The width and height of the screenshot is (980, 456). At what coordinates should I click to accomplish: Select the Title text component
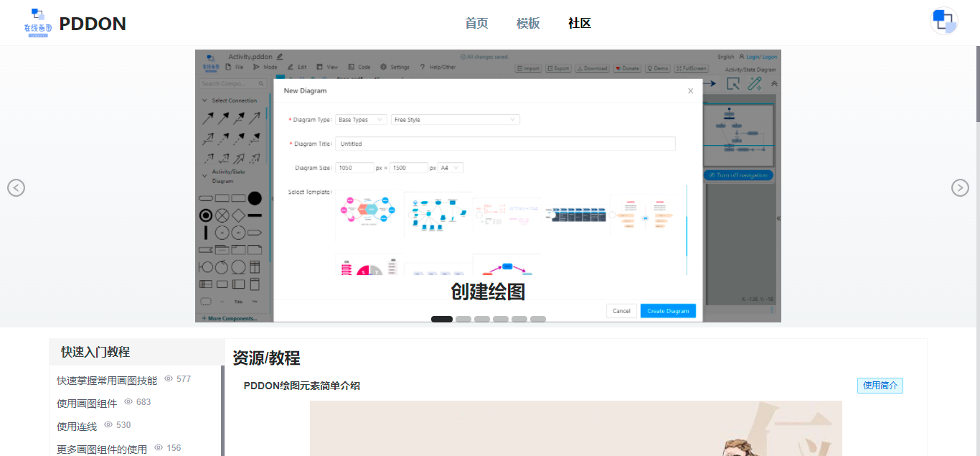coord(238,301)
